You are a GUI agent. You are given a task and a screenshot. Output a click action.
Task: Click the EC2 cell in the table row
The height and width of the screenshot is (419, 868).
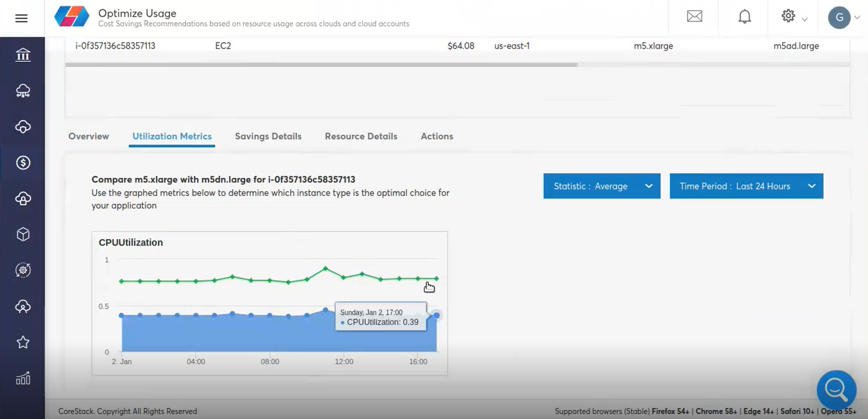pos(223,46)
